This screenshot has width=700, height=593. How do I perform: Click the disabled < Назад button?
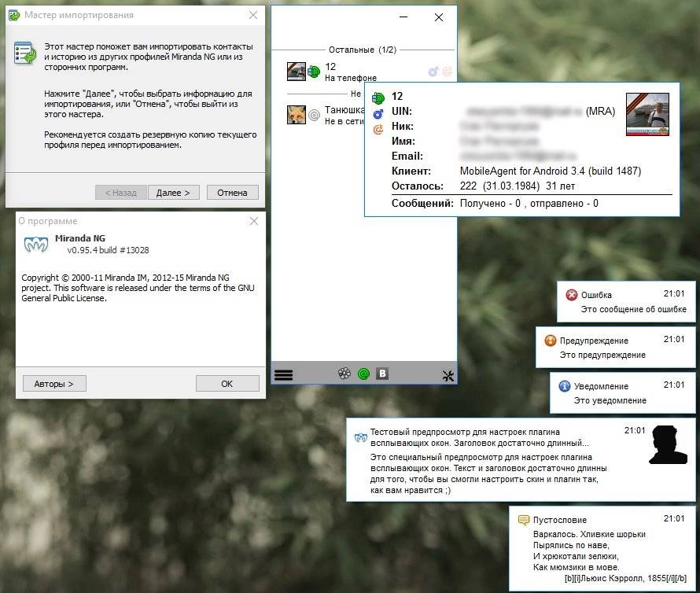tap(120, 193)
